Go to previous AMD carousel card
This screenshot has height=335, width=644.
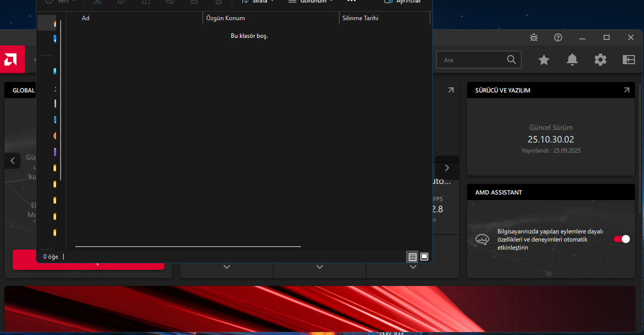tap(13, 161)
